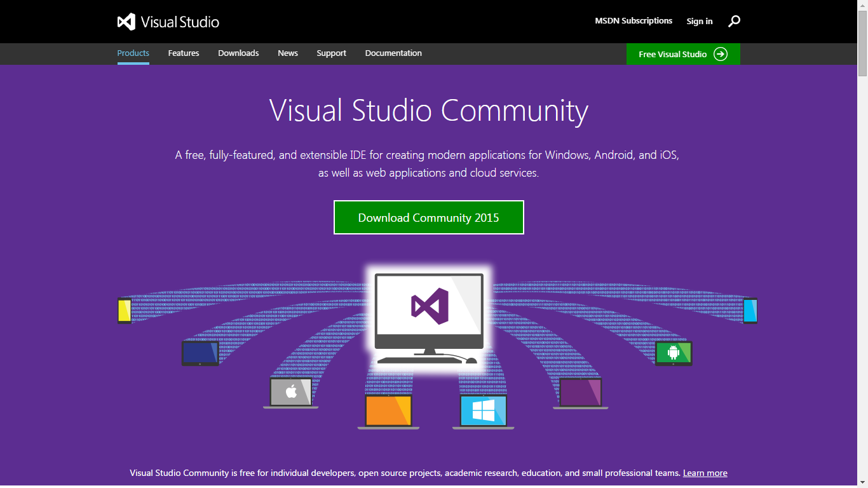Click the Free Visual Studio button
This screenshot has height=488, width=868.
coord(683,54)
